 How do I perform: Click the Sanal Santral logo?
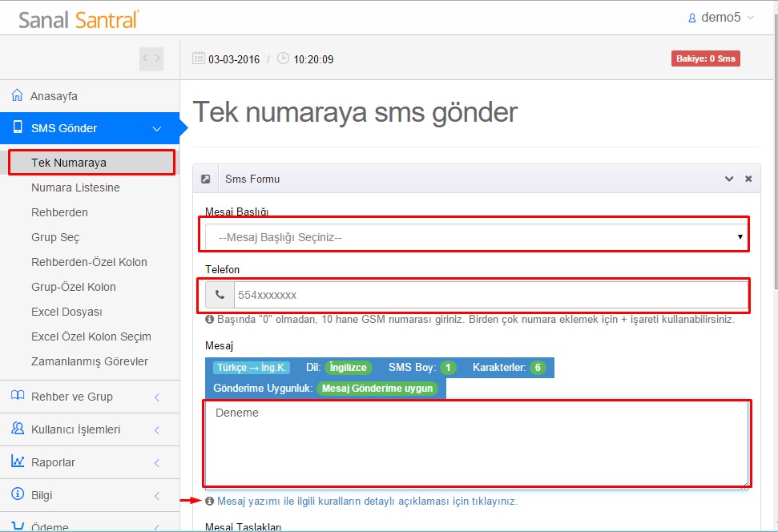[79, 20]
